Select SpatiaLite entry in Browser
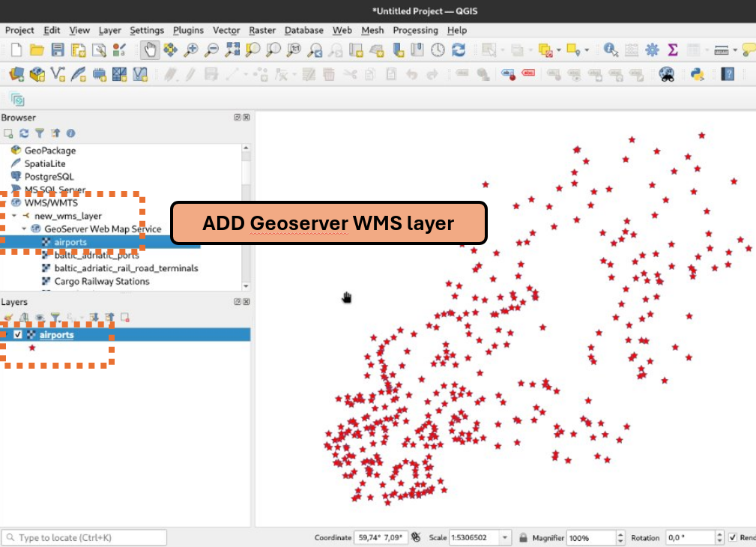Viewport: 756px width, 547px height. (45, 163)
